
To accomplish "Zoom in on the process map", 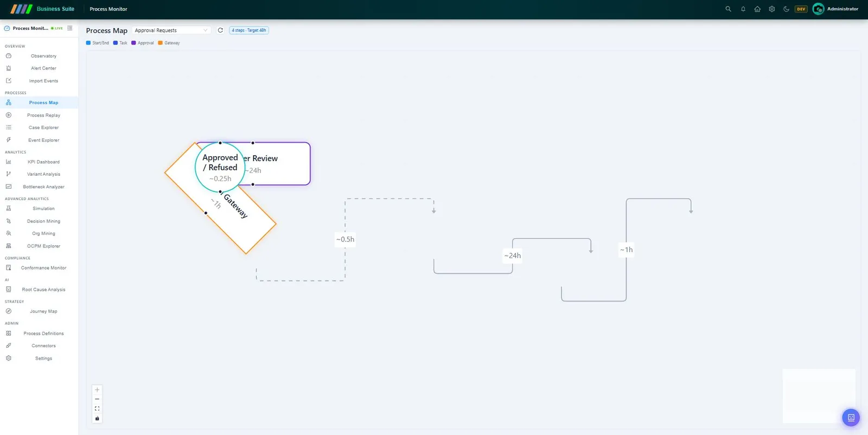I will pos(97,389).
